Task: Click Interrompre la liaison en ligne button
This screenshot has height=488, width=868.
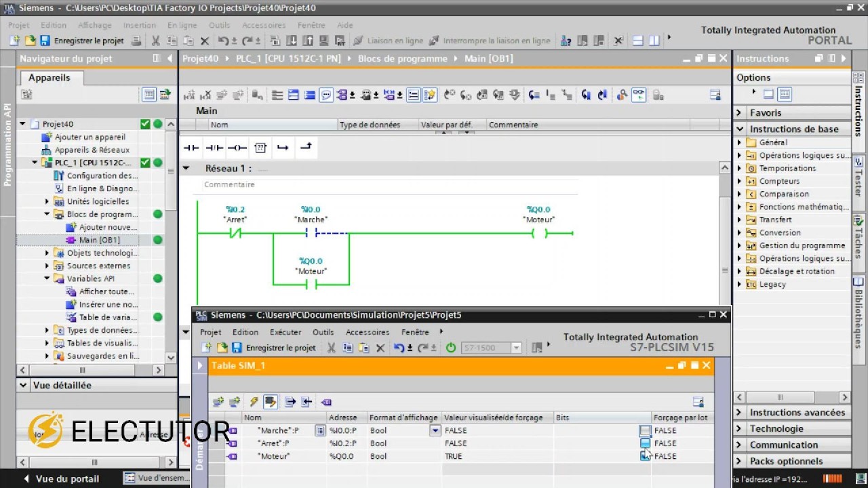Action: click(490, 41)
